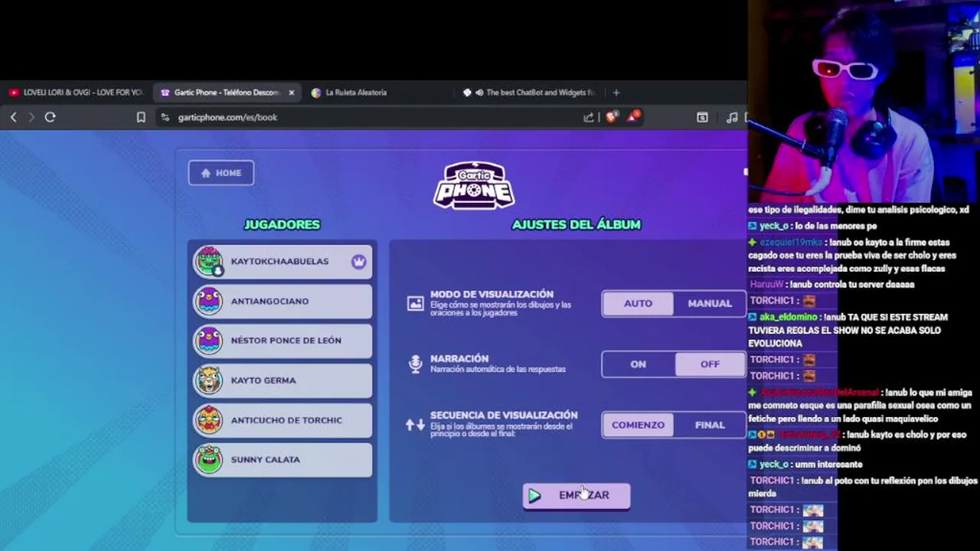Click the ANTIANGOCIANO avatar
This screenshot has width=980, height=551.
click(209, 301)
